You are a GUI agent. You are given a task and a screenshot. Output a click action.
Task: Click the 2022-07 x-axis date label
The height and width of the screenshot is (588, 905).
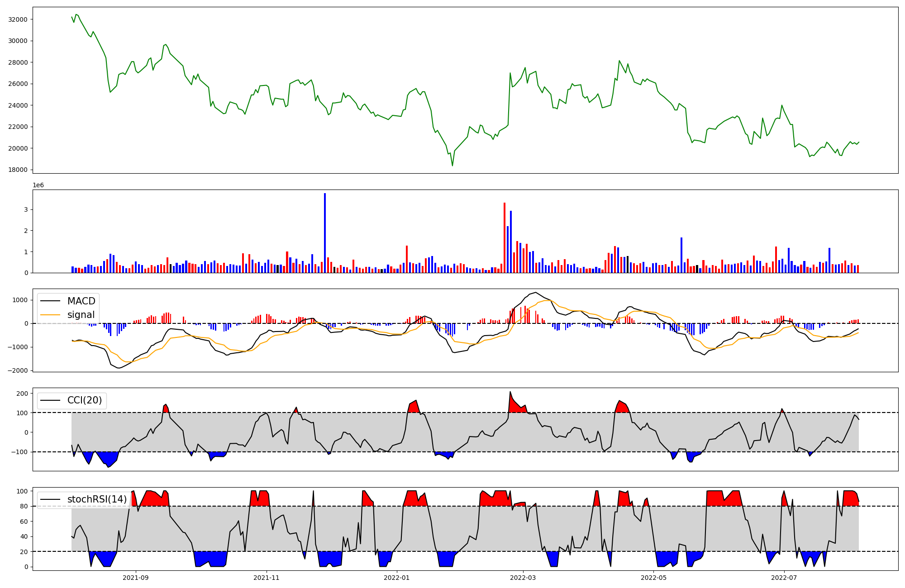(x=784, y=578)
